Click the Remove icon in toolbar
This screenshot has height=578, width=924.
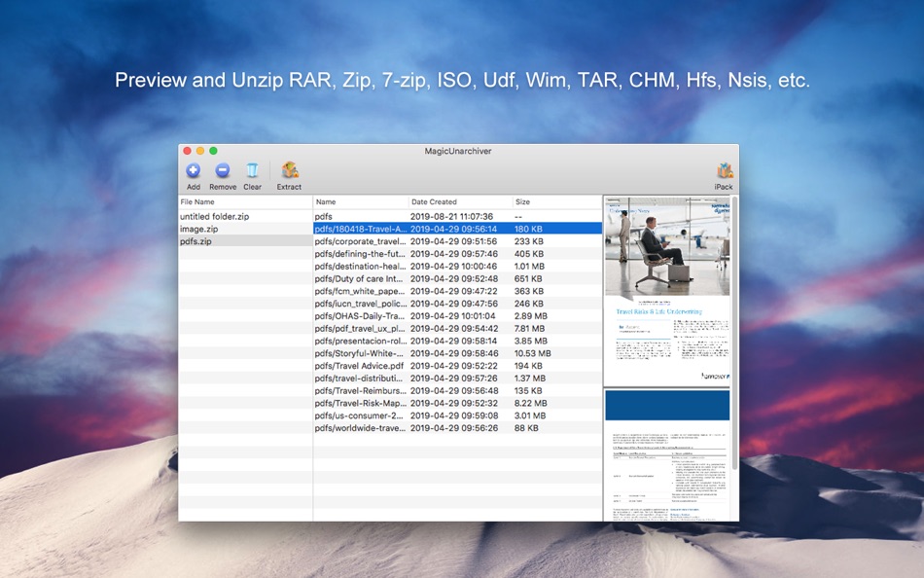tap(222, 171)
